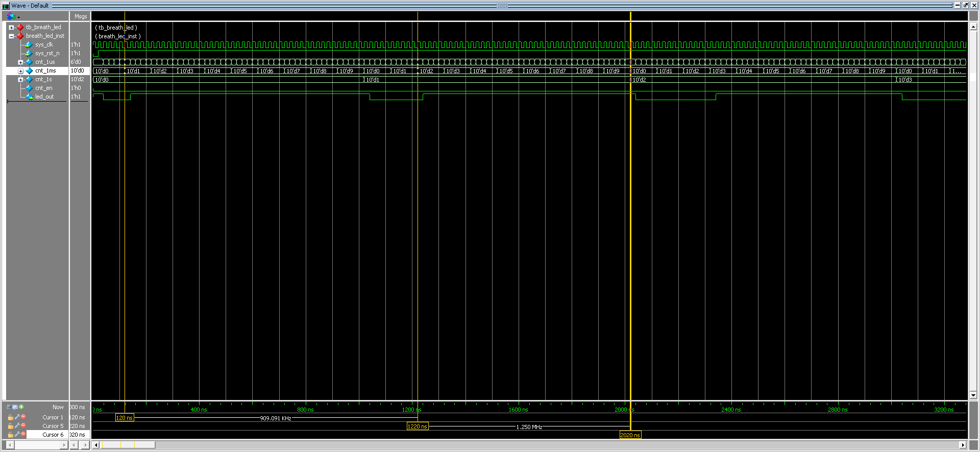Click the waveform left scroll arrow

(x=96, y=445)
